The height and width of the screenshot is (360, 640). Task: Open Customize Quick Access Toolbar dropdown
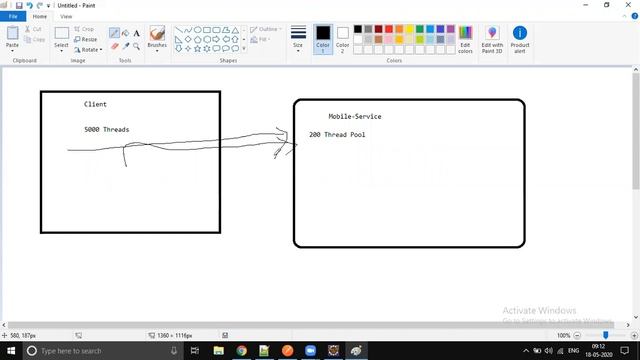tap(48, 6)
